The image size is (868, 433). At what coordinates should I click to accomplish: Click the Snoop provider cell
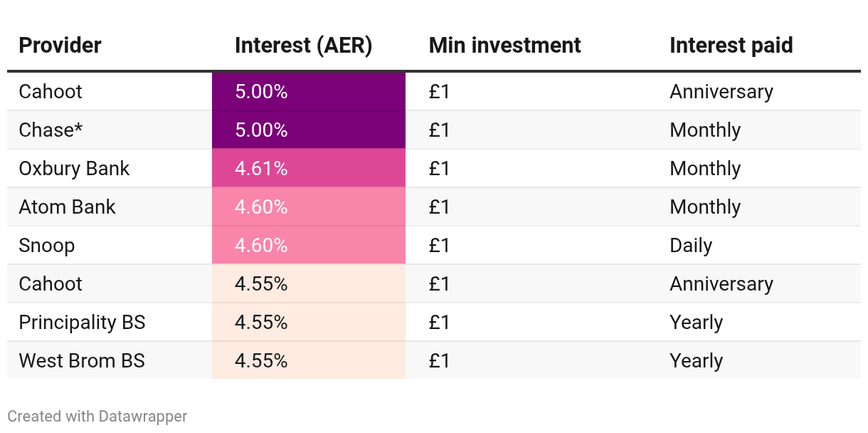[46, 246]
